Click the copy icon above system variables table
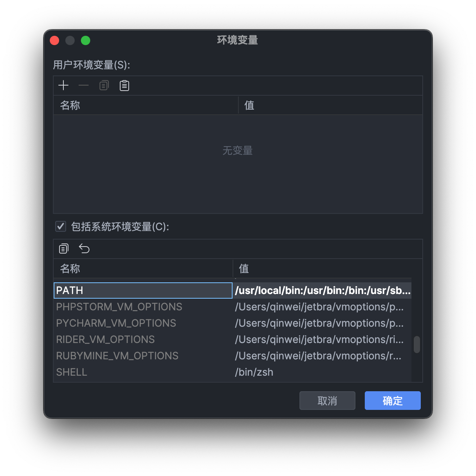476x476 pixels. [x=63, y=248]
